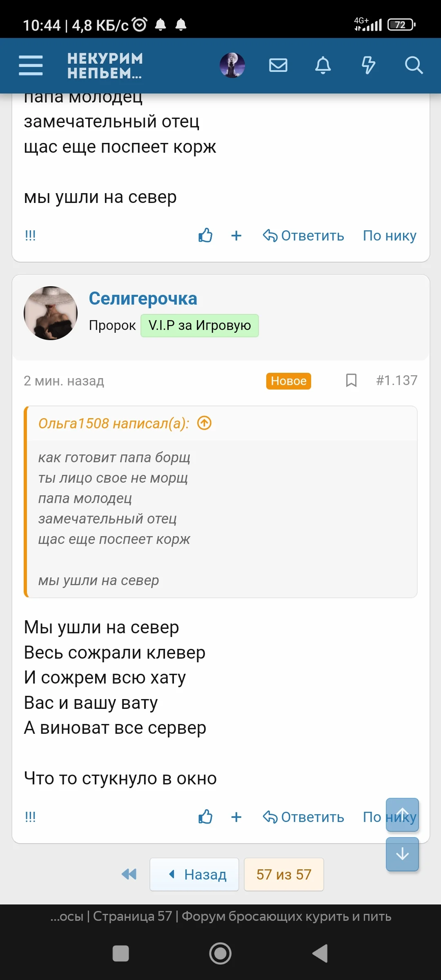Open the notifications bell icon
Screen dimensions: 441x980
pos(323,65)
